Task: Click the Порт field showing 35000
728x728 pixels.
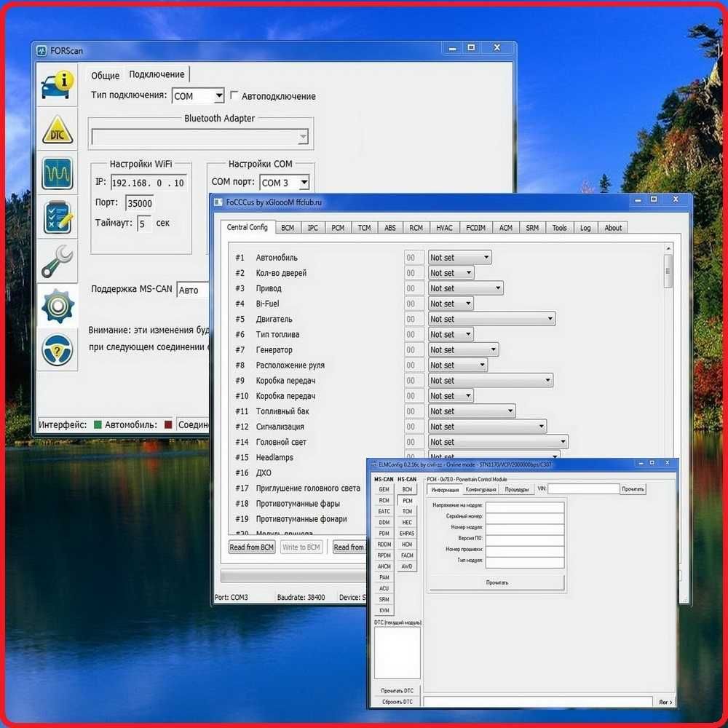Action: click(140, 203)
